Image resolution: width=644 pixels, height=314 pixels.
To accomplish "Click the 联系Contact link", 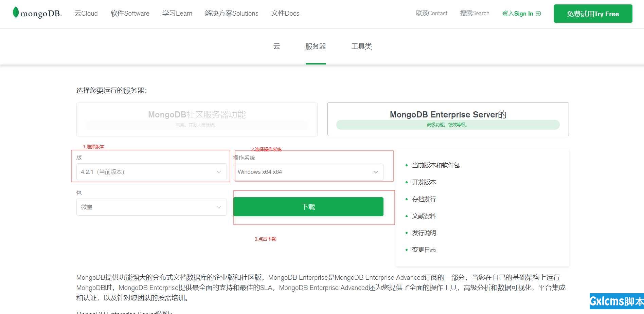I will [432, 13].
